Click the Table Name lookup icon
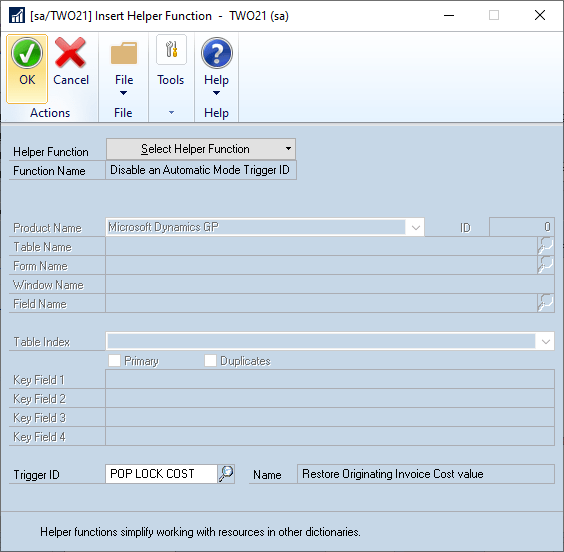This screenshot has height=552, width=564. pos(546,246)
